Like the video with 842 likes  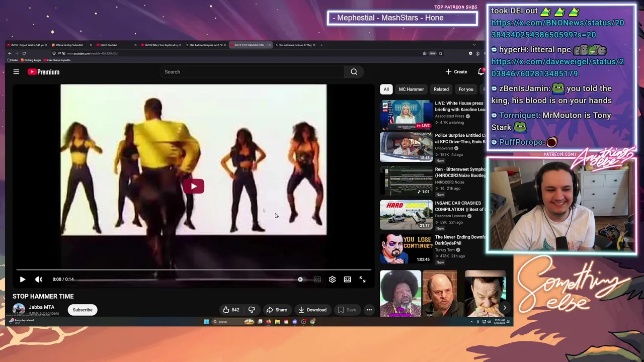[231, 310]
